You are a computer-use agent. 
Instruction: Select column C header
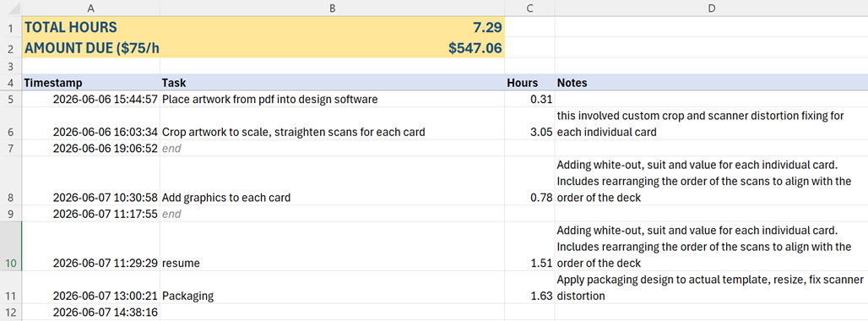(x=529, y=8)
